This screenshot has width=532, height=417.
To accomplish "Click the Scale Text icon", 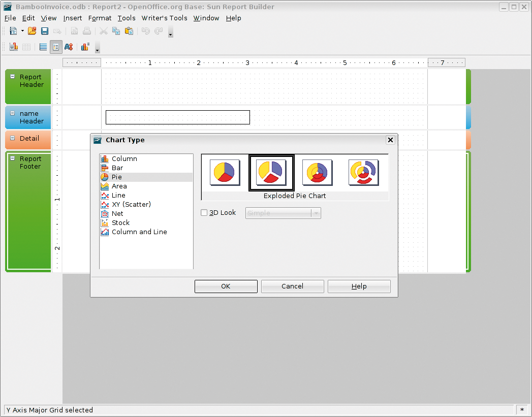I will (69, 47).
